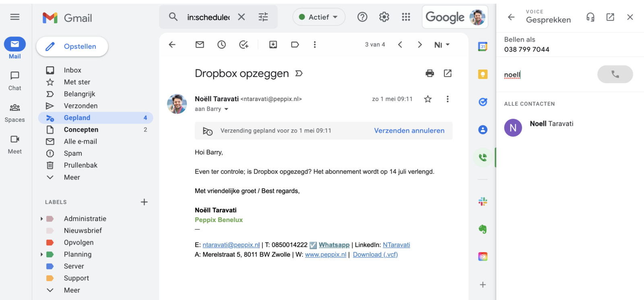Click the Whatsapp link in signature
This screenshot has width=644, height=300.
coord(334,245)
